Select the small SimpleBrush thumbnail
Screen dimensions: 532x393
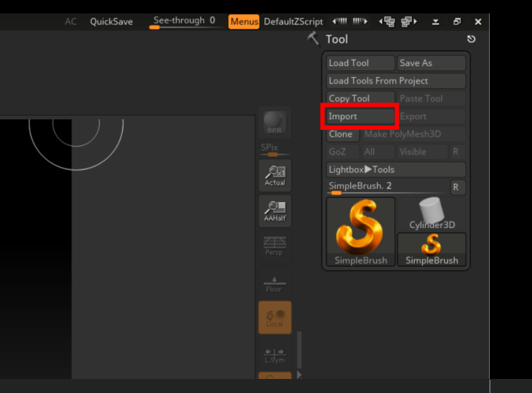click(x=431, y=249)
